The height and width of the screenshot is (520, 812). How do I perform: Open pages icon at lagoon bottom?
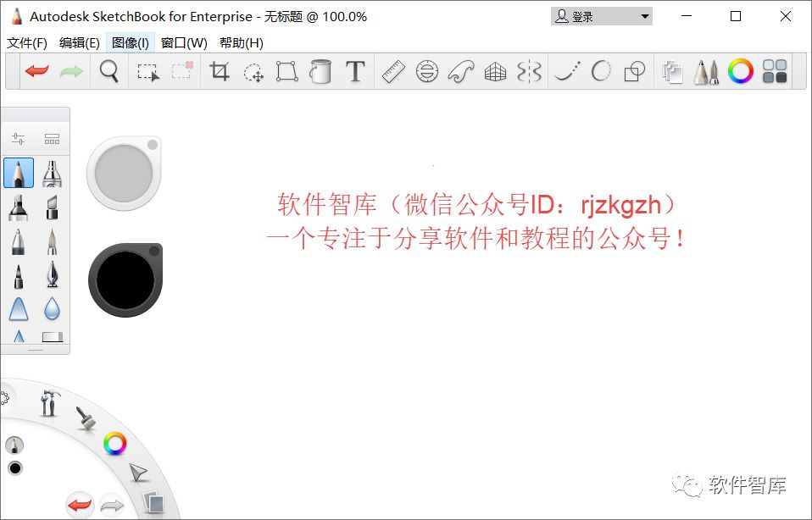click(153, 501)
